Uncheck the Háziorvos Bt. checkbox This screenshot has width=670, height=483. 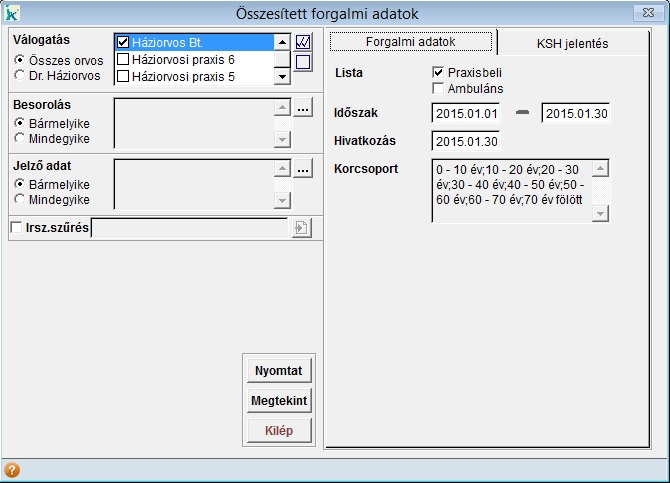[x=123, y=43]
